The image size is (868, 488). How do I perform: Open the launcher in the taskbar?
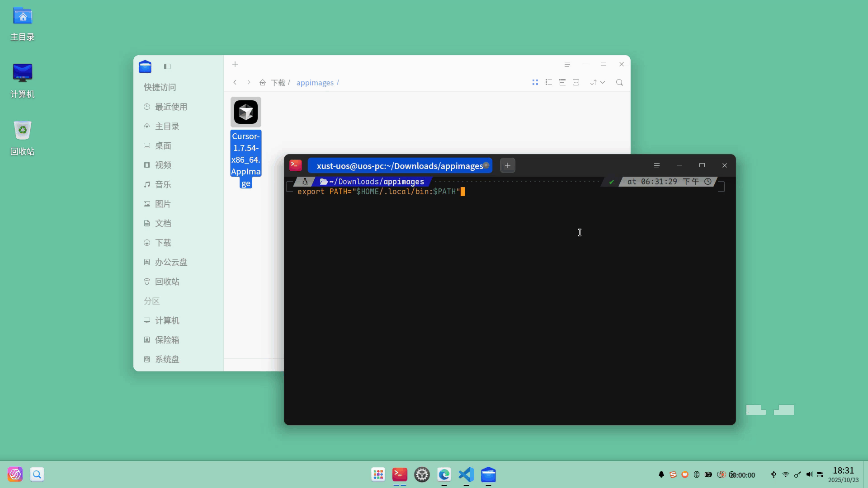click(15, 474)
